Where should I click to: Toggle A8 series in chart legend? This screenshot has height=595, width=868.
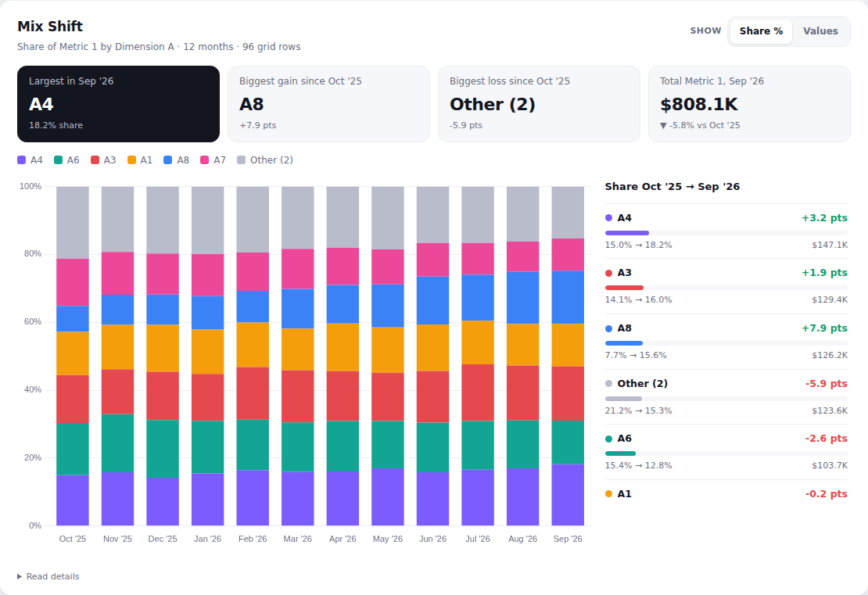pos(177,160)
